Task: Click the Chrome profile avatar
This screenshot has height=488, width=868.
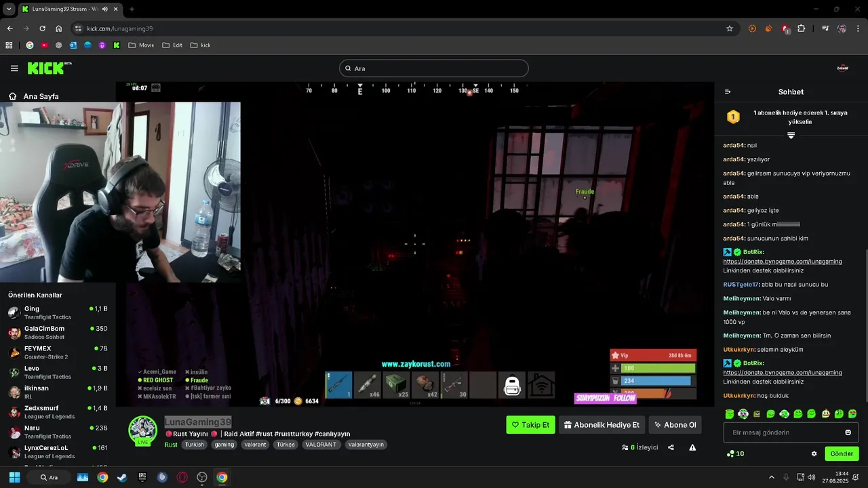Action: pos(842,28)
